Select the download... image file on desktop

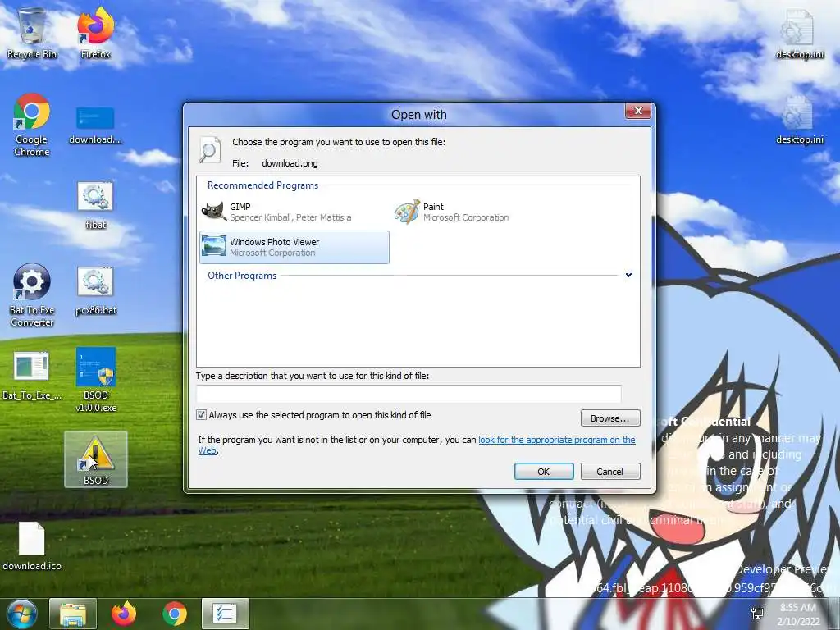(95, 126)
